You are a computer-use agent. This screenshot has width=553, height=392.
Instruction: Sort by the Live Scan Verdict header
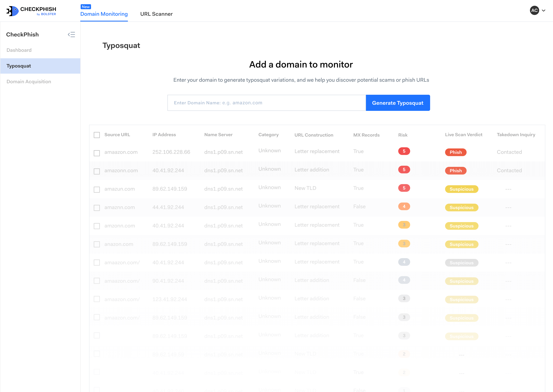coord(464,135)
